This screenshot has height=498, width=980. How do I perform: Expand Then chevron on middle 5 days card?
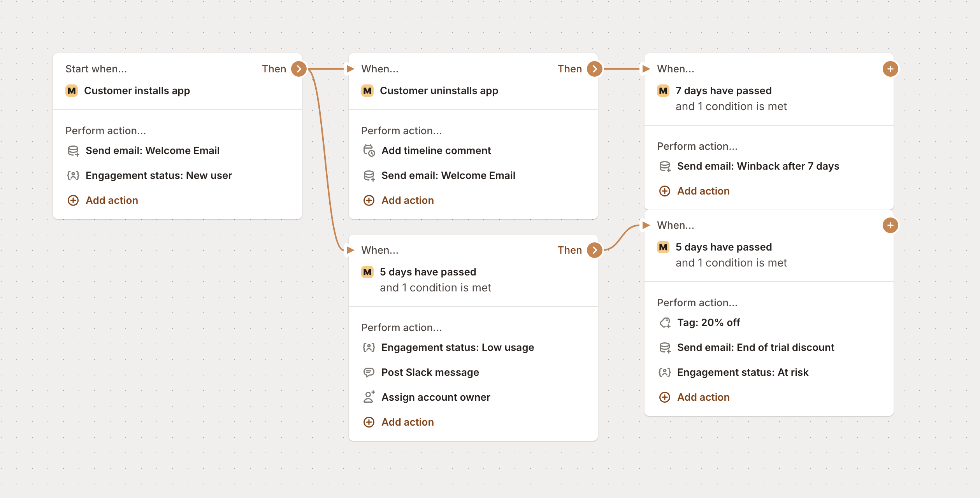click(x=594, y=250)
